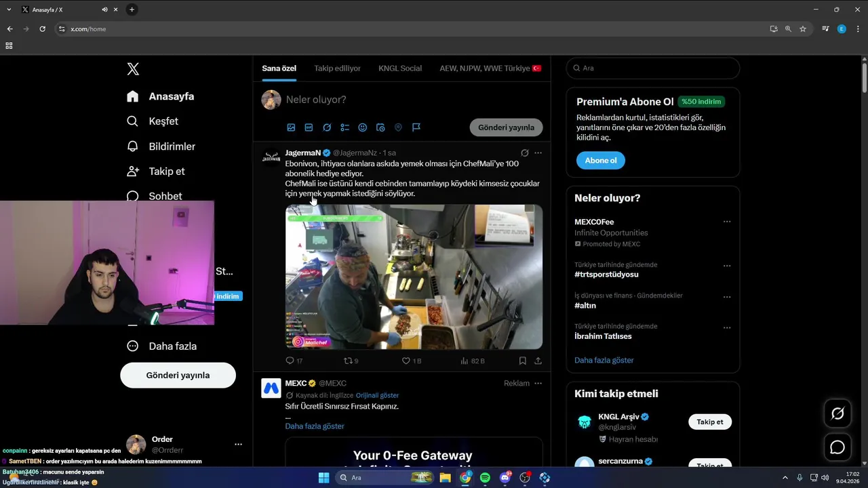Switch to Takip ediyor tab
The height and width of the screenshot is (488, 868).
tap(337, 68)
